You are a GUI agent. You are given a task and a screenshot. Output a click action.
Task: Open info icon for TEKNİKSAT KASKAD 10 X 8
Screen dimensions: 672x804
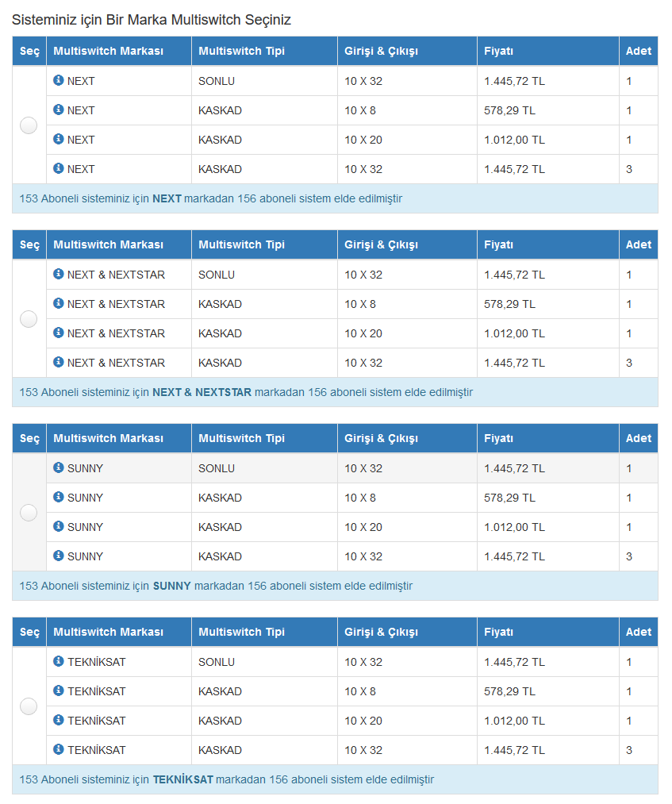point(59,691)
